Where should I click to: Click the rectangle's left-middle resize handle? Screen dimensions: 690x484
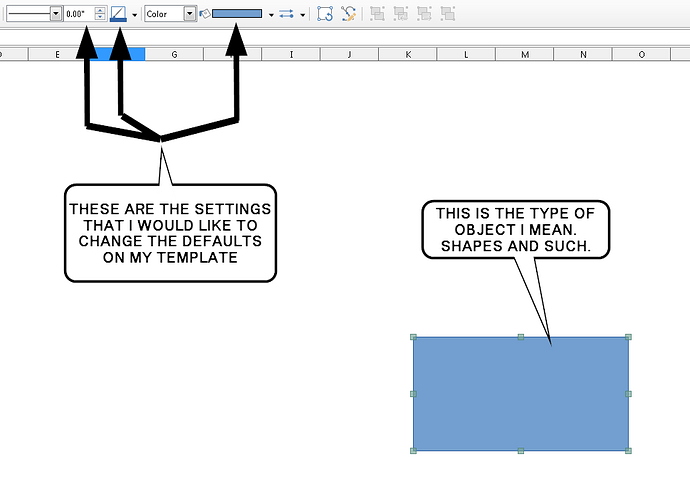(413, 394)
